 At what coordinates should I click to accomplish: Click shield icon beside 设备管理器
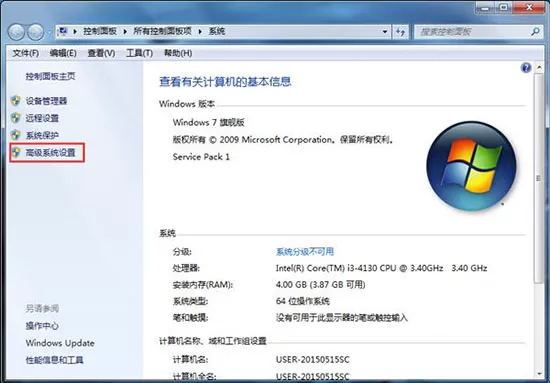(x=15, y=101)
